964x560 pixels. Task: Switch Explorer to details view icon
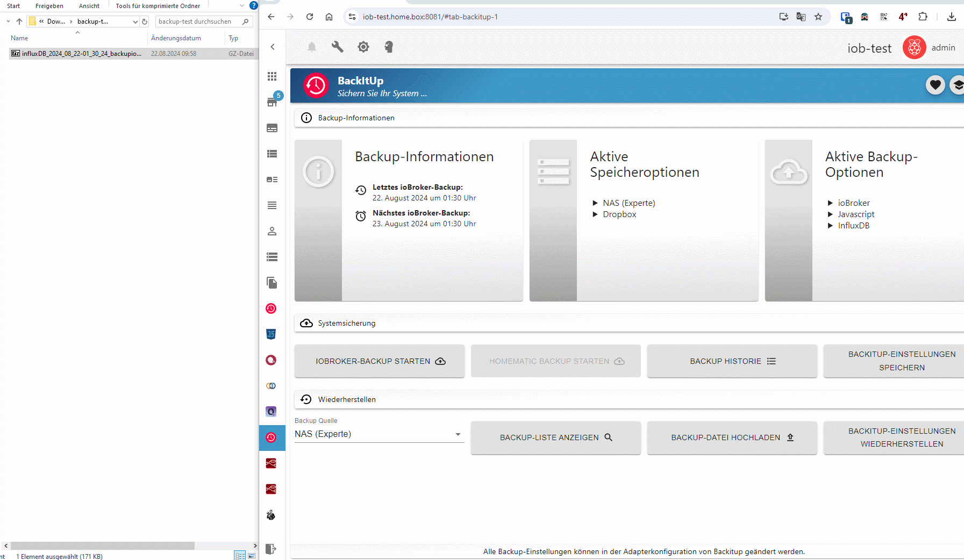point(240,556)
